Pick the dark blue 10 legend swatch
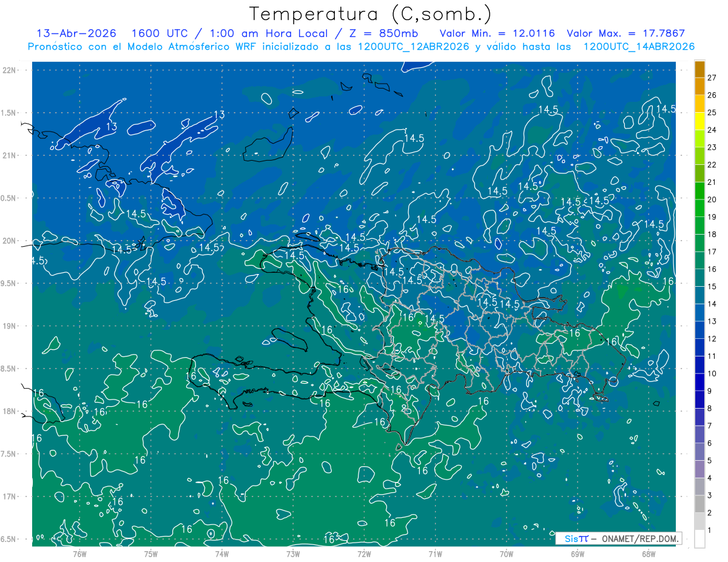The width and height of the screenshot is (728, 562). point(699,365)
